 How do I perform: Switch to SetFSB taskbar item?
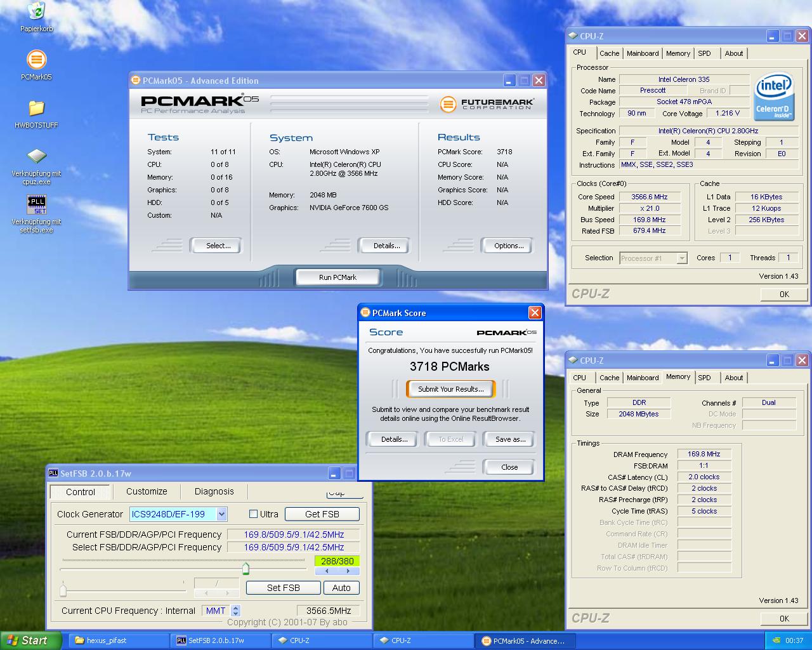tap(221, 640)
